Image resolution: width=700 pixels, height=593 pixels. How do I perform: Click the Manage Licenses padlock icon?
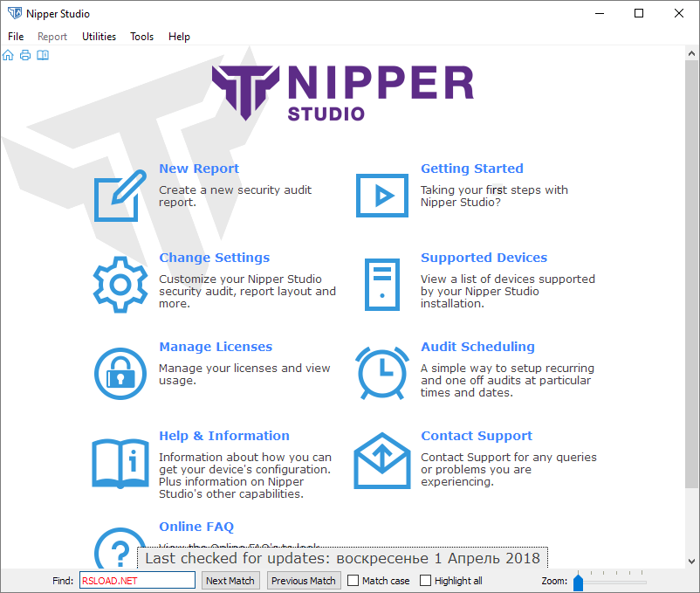click(x=120, y=373)
